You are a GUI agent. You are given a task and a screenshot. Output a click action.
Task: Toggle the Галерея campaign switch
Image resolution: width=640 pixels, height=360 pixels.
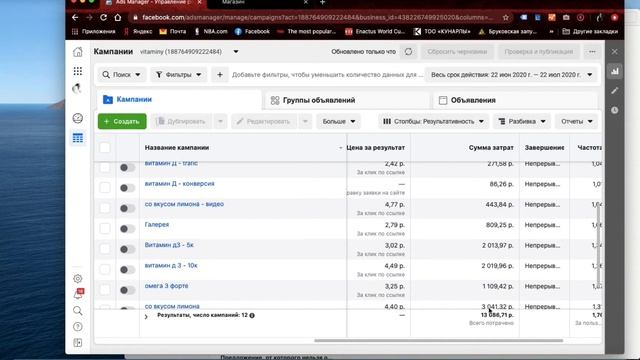(x=127, y=229)
